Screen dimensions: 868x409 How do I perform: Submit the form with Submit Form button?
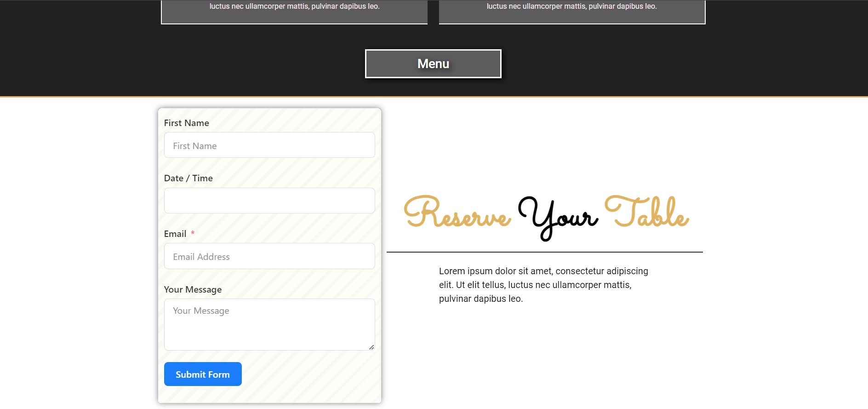203,374
